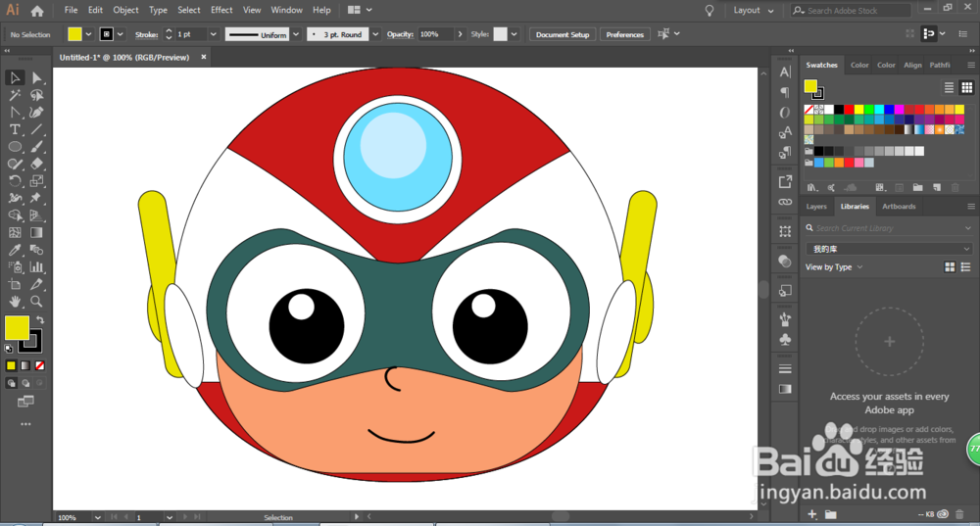Screen dimensions: 980x526
Task: Select the Direct Selection tool
Action: [x=36, y=77]
